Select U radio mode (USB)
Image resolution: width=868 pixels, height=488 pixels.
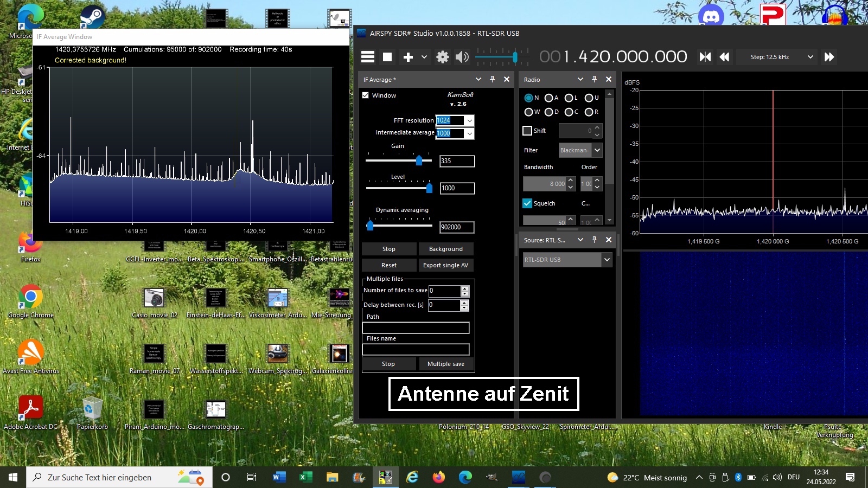[589, 98]
